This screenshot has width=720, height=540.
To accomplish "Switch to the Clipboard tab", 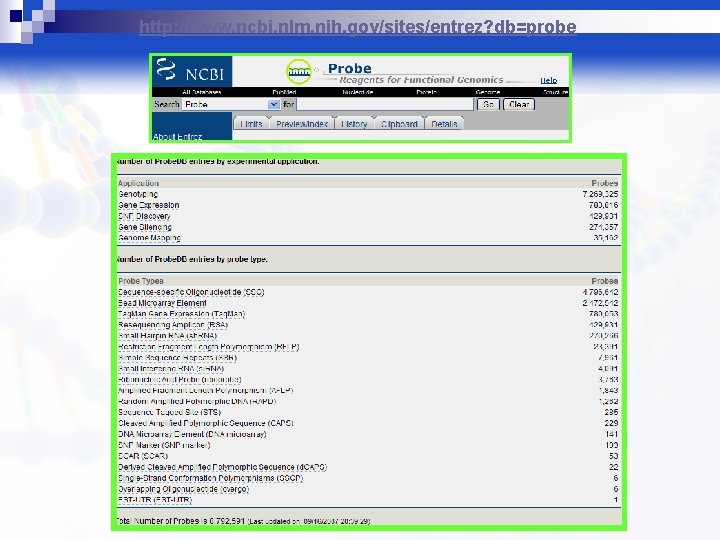I will (x=399, y=124).
